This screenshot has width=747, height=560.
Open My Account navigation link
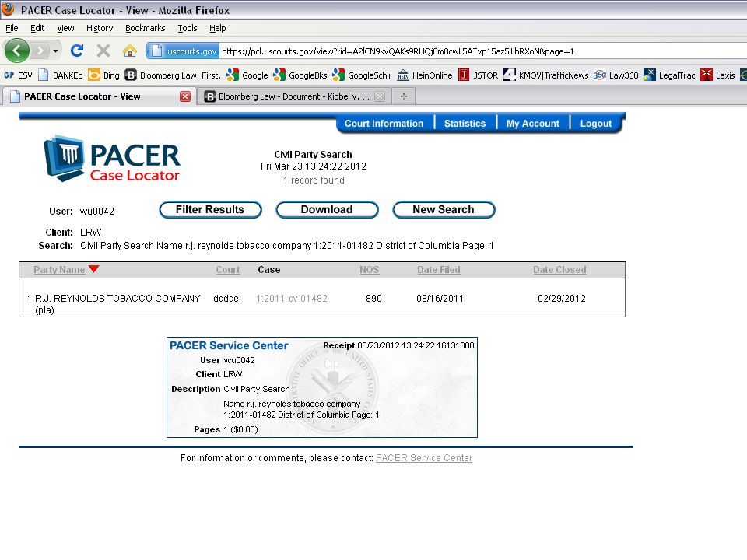click(532, 124)
